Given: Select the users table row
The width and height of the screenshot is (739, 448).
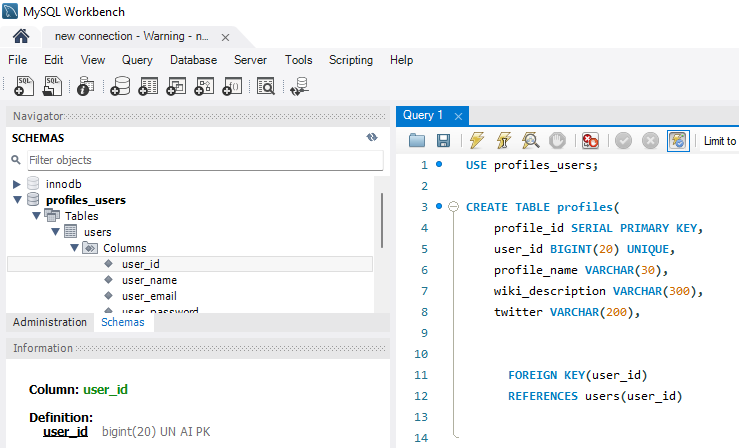Looking at the screenshot, I should pyautogui.click(x=190, y=232).
